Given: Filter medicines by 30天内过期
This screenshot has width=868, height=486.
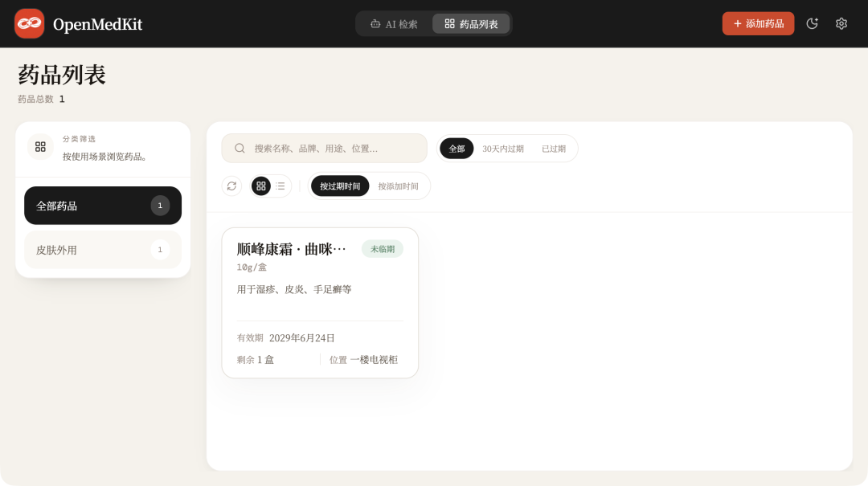Looking at the screenshot, I should point(502,149).
